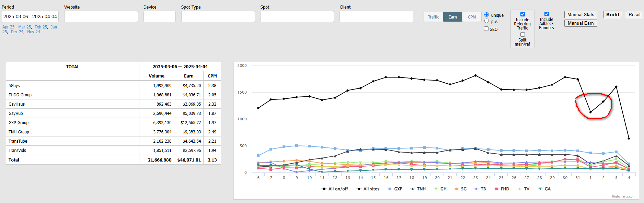Open the Device filter field
Image resolution: width=644 pixels, height=203 pixels.
coord(159,16)
